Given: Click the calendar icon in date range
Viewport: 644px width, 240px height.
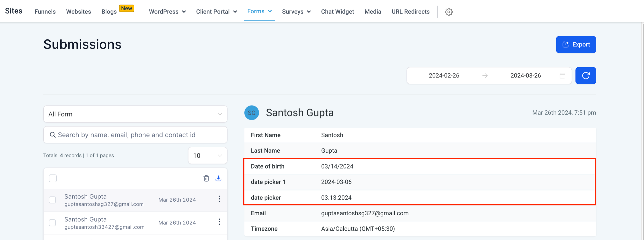Looking at the screenshot, I should pos(562,75).
